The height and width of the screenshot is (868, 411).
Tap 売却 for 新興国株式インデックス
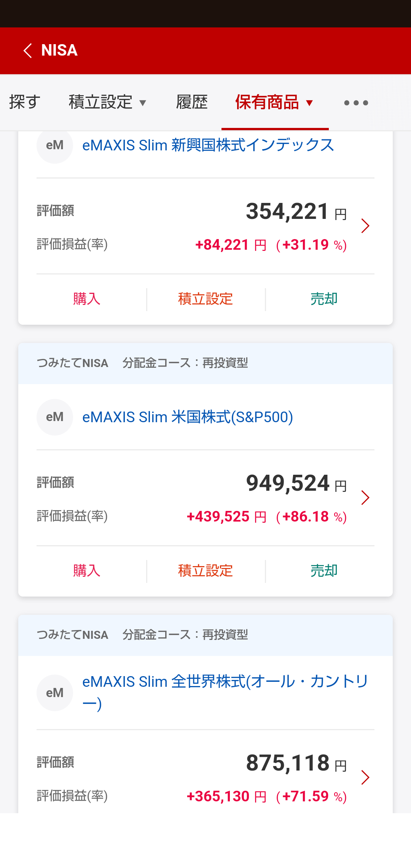(x=324, y=299)
